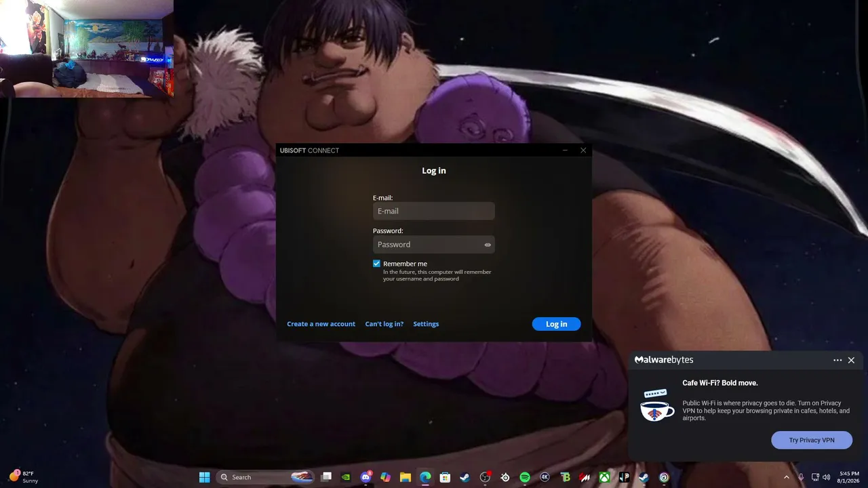Image resolution: width=868 pixels, height=488 pixels.
Task: Click the microphone icon in system tray
Action: (x=801, y=477)
